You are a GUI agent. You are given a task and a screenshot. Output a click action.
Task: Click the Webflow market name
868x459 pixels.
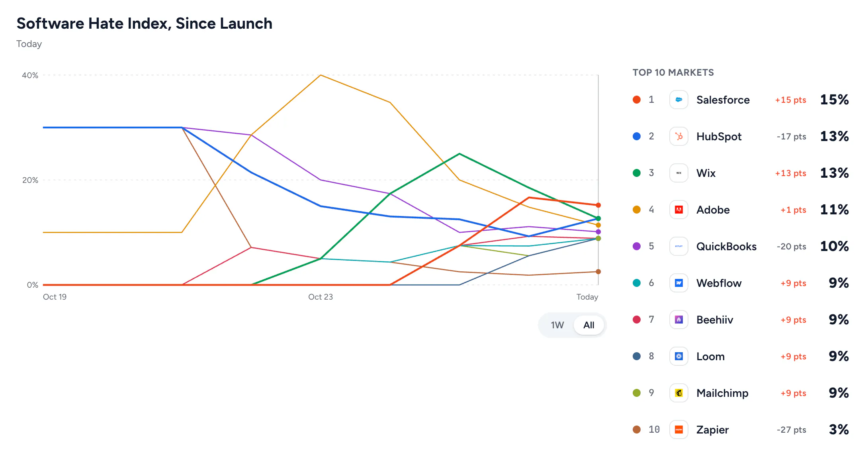coord(719,283)
